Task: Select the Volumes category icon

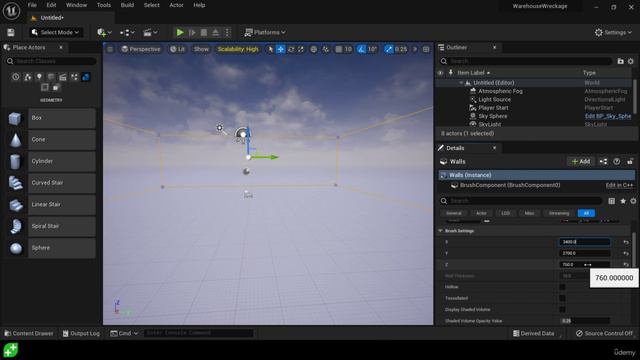Action: [44, 87]
